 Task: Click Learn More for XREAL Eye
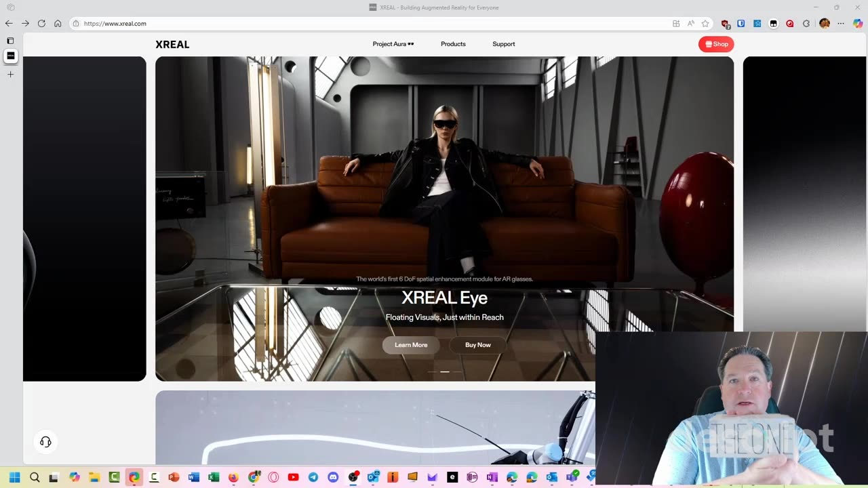tap(411, 345)
